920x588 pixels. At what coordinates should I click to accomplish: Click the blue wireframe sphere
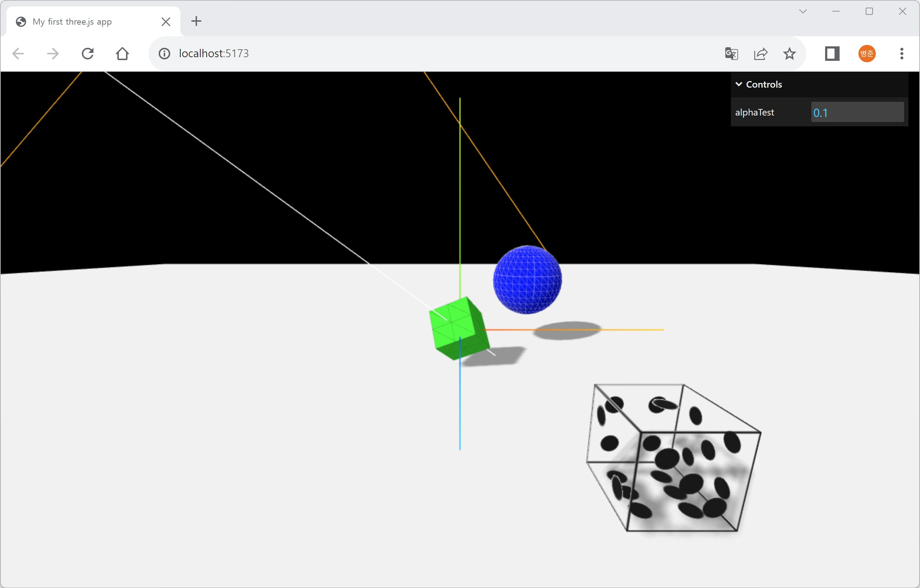[x=527, y=280]
